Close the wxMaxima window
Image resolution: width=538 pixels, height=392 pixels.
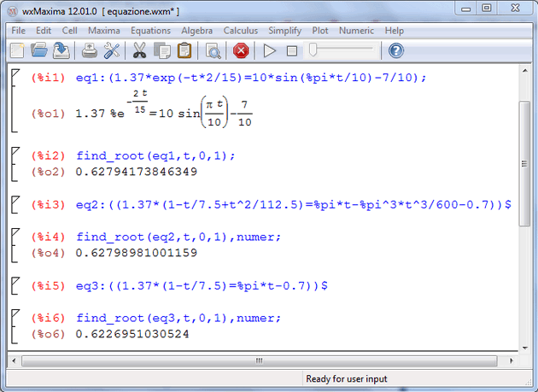click(x=515, y=9)
